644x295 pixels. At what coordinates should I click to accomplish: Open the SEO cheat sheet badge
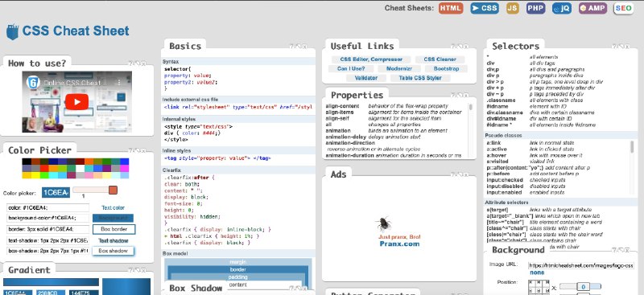(x=623, y=8)
